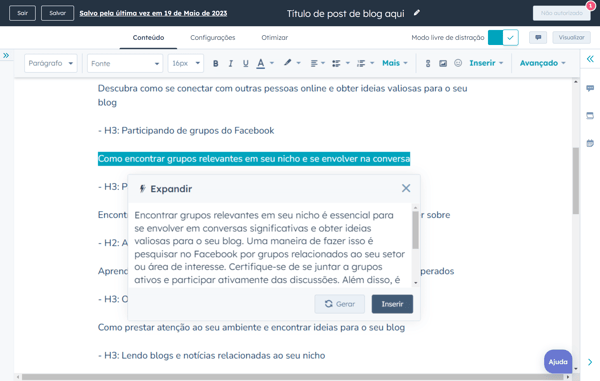Viewport: 600px width, 381px height.
Task: Apply italic formatting
Action: pyautogui.click(x=230, y=64)
